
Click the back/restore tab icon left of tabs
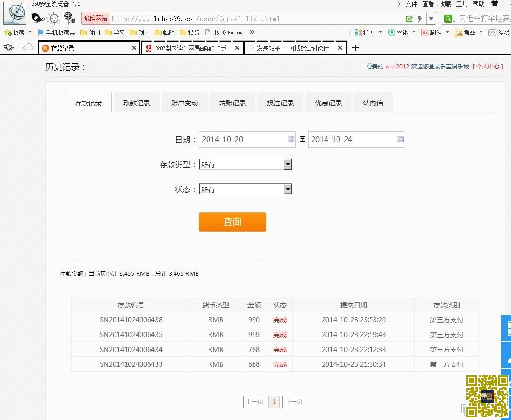(x=9, y=47)
